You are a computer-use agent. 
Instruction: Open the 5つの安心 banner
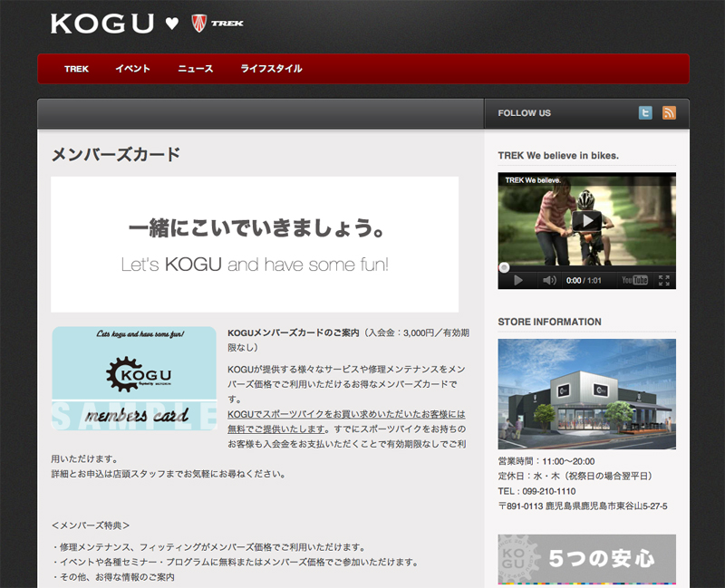point(586,559)
